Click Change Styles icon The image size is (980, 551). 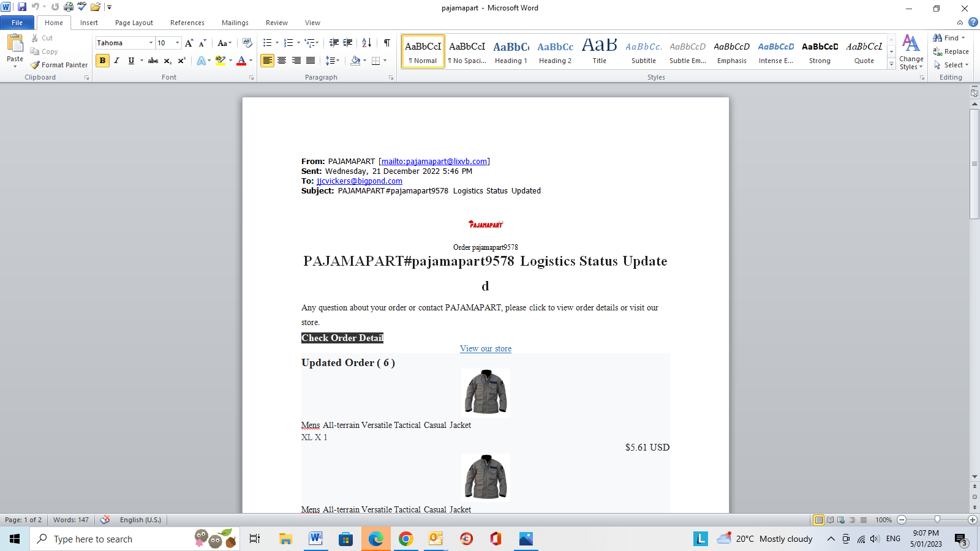[911, 52]
